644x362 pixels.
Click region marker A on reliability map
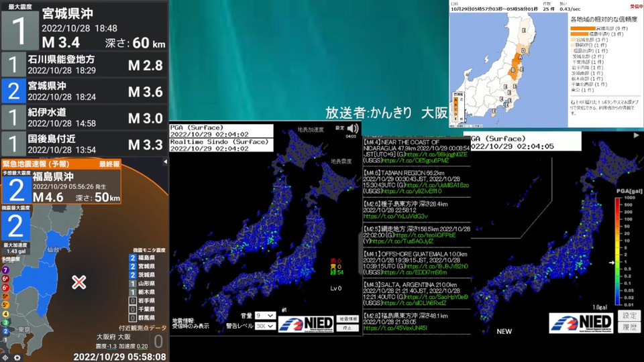tap(520, 58)
